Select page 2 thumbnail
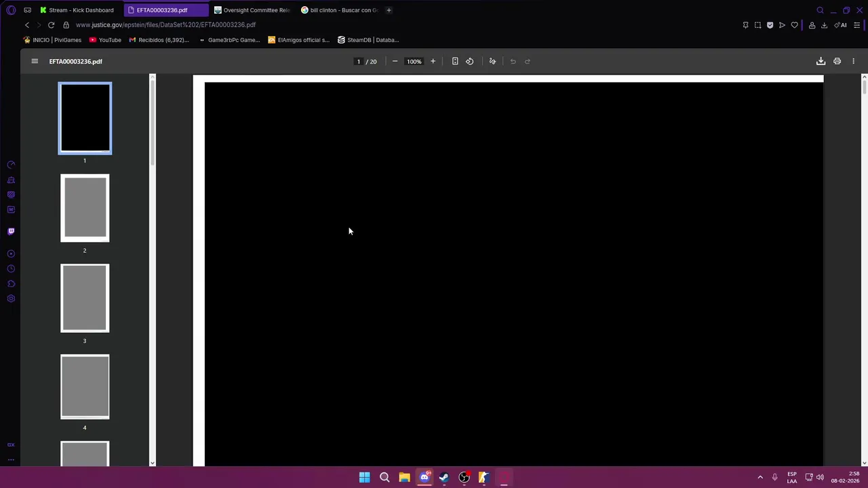Screen dimensions: 868x488 85,208
